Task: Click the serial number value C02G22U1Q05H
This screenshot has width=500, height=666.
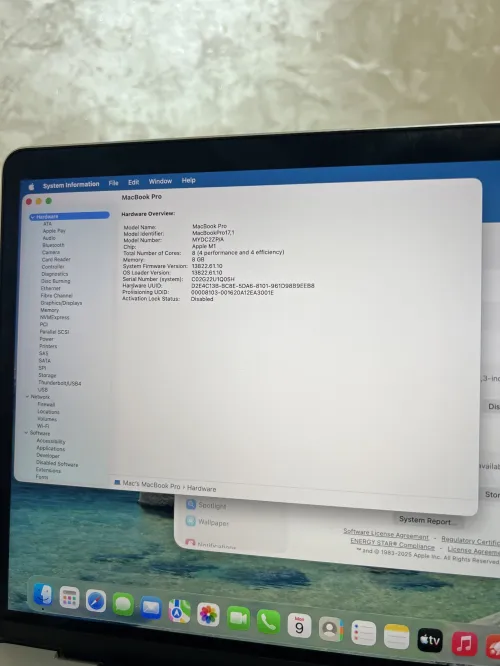Action: (x=212, y=279)
